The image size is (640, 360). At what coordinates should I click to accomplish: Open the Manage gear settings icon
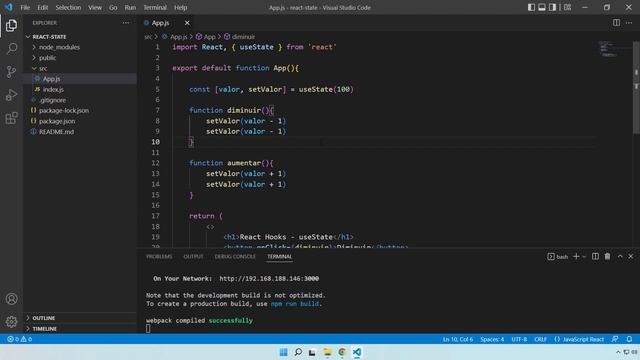tap(11, 322)
